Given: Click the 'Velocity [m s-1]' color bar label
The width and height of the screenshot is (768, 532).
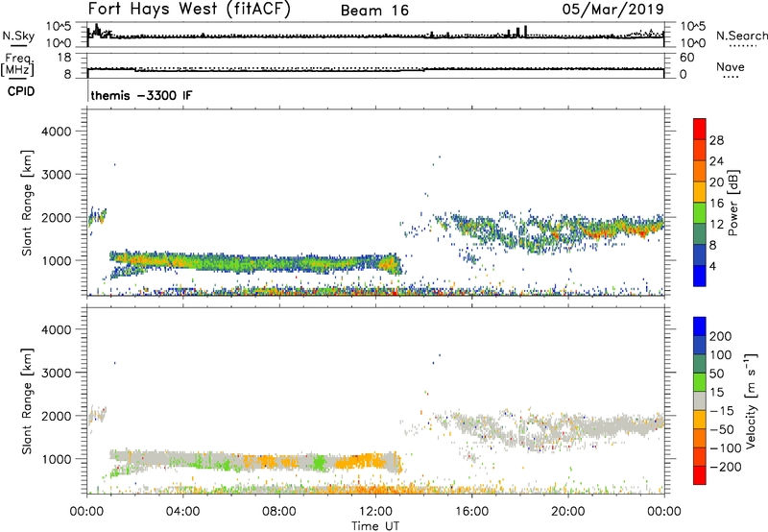Looking at the screenshot, I should (x=751, y=400).
